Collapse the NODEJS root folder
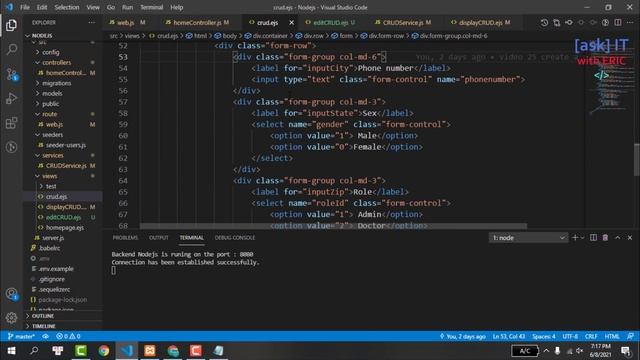Viewport: 640px width, 360px height. (42, 36)
